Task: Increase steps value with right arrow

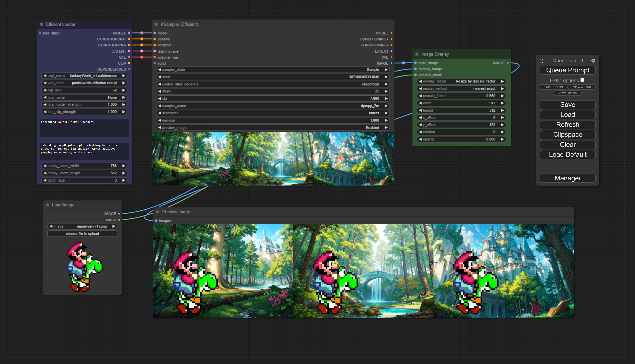Action: (x=386, y=91)
